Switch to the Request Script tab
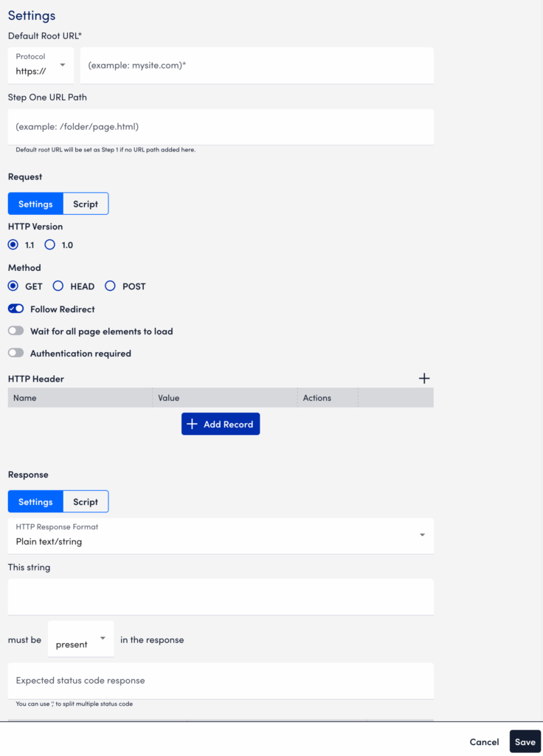 [86, 204]
